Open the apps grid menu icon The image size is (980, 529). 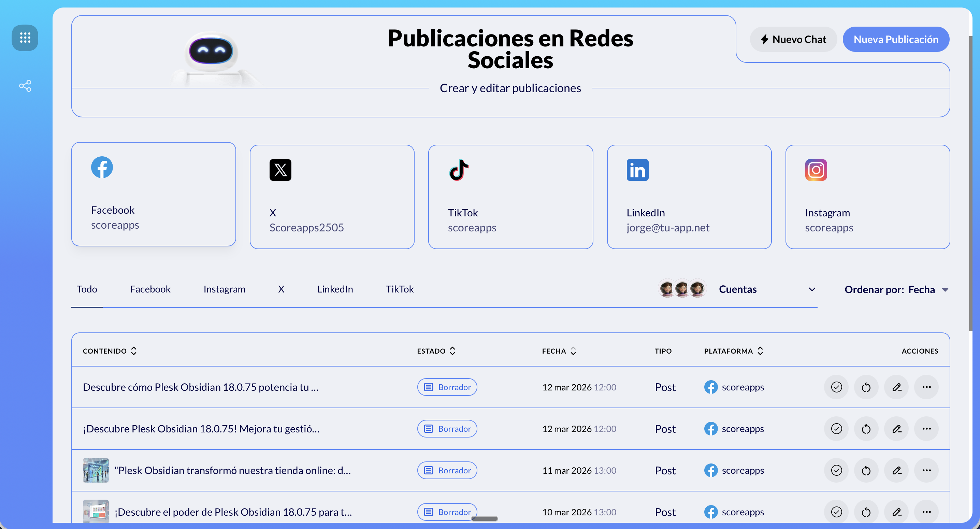point(25,38)
